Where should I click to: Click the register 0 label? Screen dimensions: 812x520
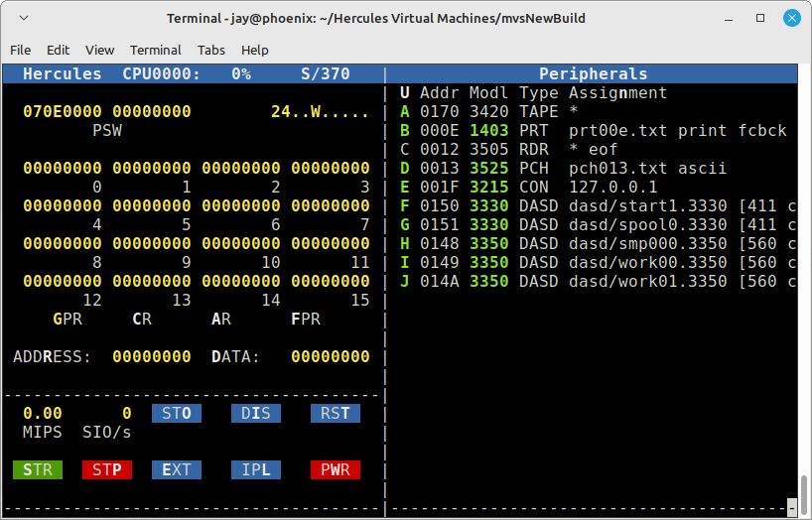coord(97,187)
